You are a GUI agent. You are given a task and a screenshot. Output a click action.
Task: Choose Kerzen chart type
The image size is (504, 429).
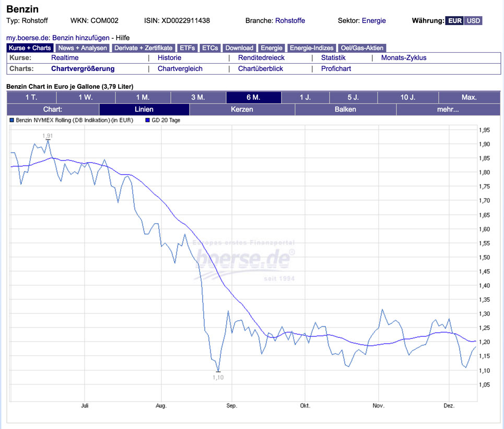pyautogui.click(x=242, y=110)
